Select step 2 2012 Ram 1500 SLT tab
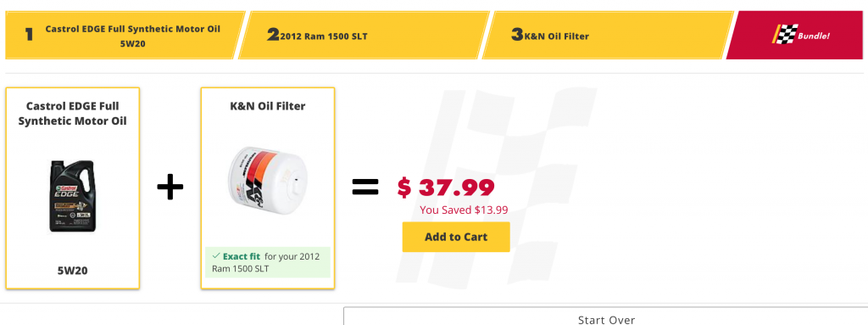This screenshot has width=868, height=325. [363, 35]
